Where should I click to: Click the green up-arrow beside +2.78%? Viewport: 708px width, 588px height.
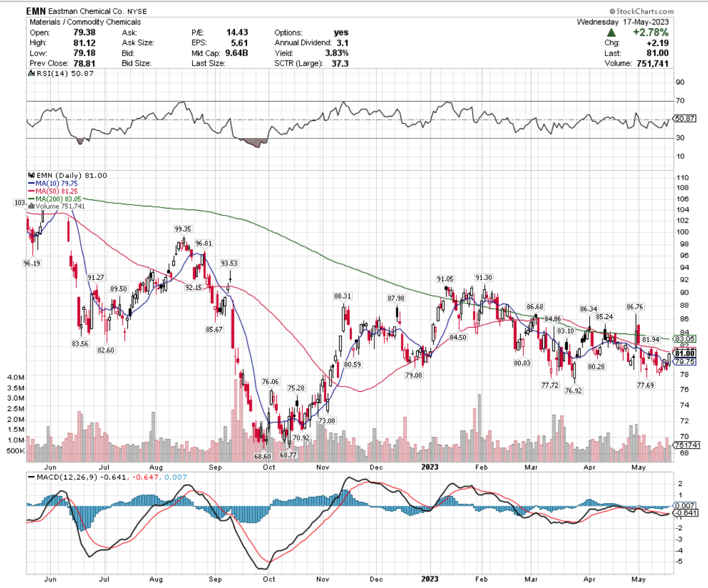point(611,33)
